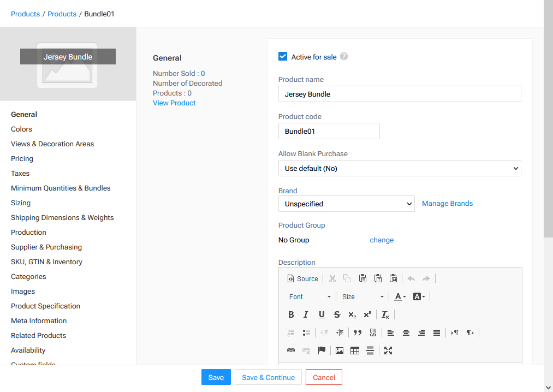Insert a table in the description
Image resolution: width=553 pixels, height=392 pixels.
[355, 351]
